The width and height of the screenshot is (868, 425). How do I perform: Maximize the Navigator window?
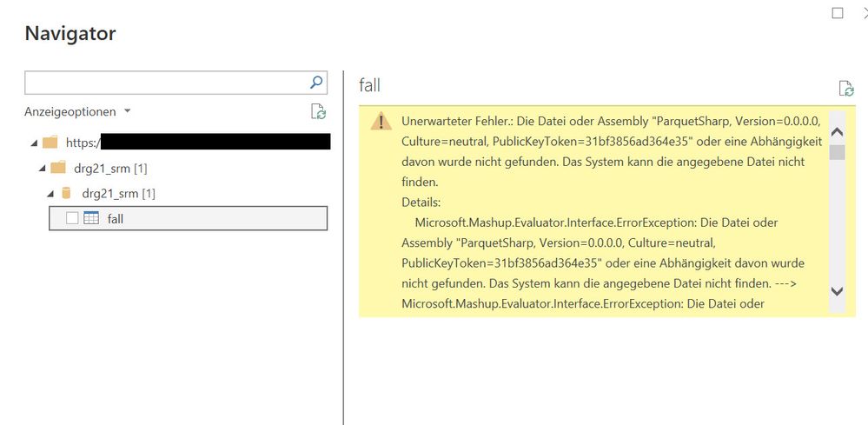click(838, 13)
